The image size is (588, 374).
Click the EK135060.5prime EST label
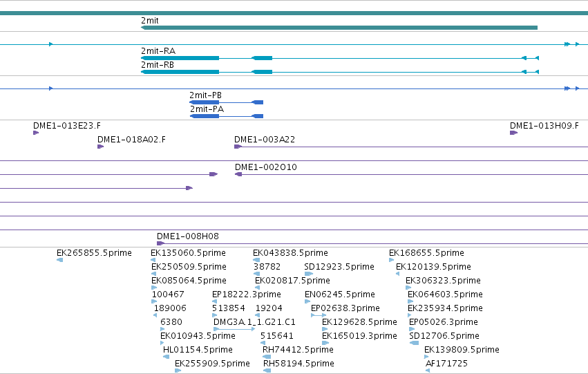188,253
